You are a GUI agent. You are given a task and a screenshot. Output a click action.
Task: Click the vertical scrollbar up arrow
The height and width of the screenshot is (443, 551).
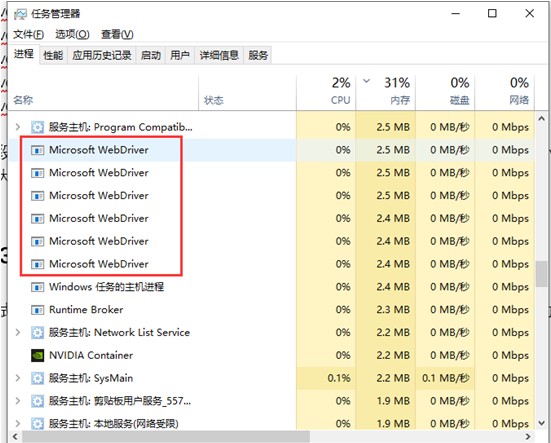coord(542,119)
